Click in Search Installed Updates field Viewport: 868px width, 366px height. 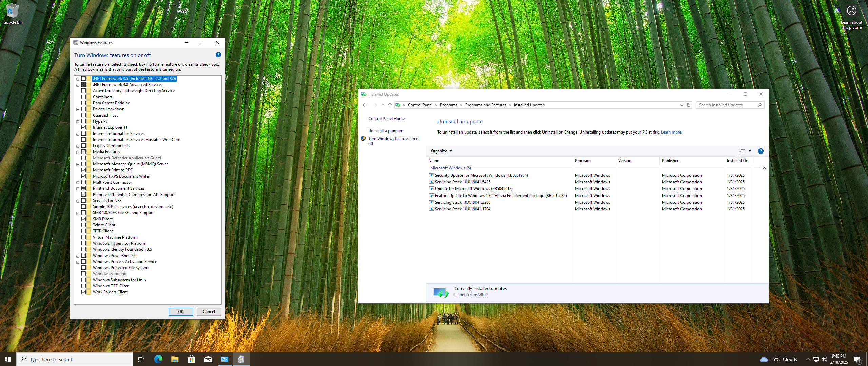coord(726,105)
